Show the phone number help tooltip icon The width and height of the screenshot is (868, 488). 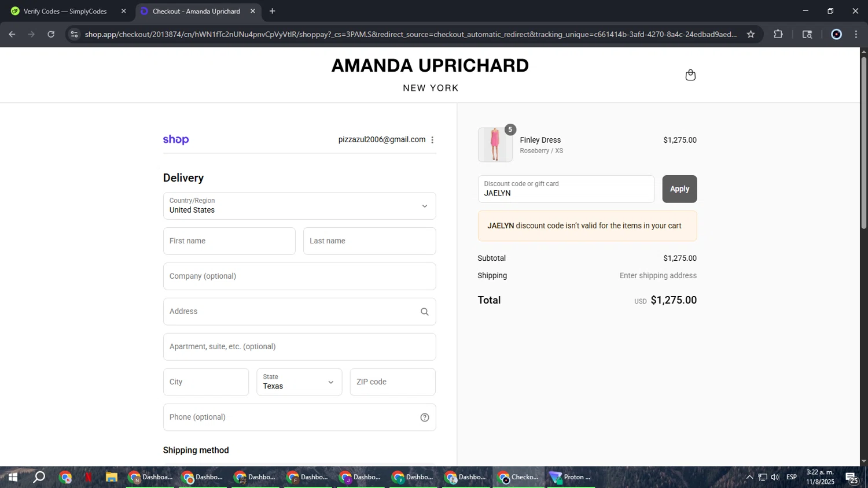tap(425, 417)
